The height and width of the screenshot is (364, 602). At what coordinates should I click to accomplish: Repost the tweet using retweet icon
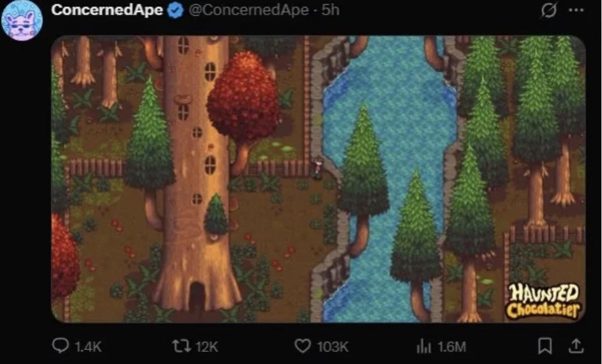point(181,347)
